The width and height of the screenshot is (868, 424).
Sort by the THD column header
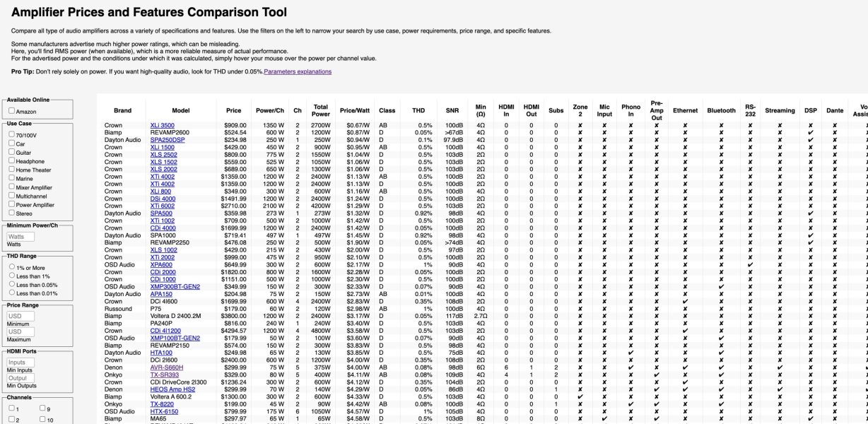(x=418, y=110)
